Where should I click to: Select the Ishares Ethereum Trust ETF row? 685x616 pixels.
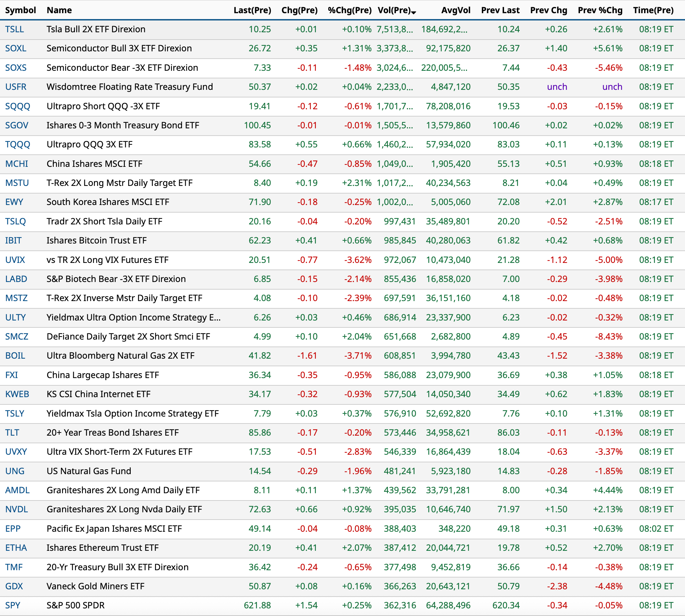click(x=102, y=548)
